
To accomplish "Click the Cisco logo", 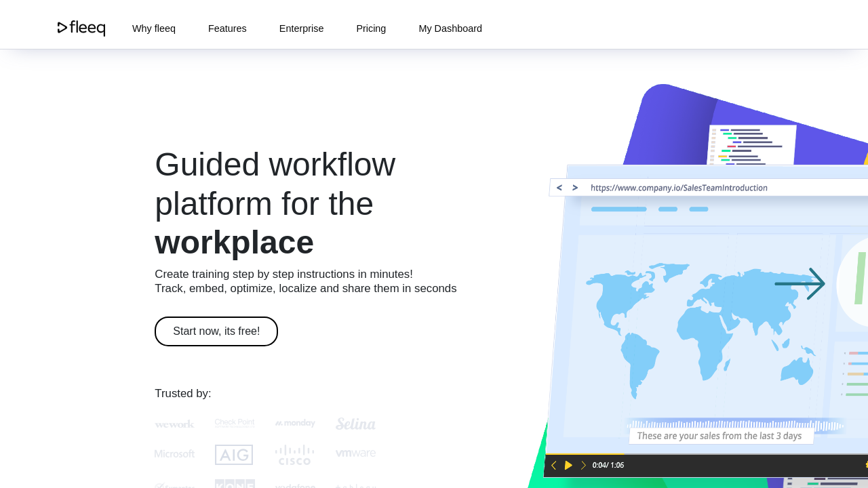I will coord(294,455).
